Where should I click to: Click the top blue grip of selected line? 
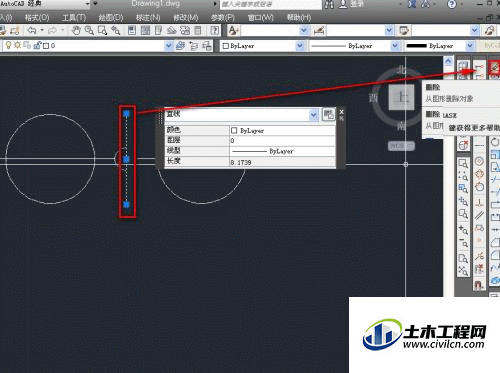126,114
